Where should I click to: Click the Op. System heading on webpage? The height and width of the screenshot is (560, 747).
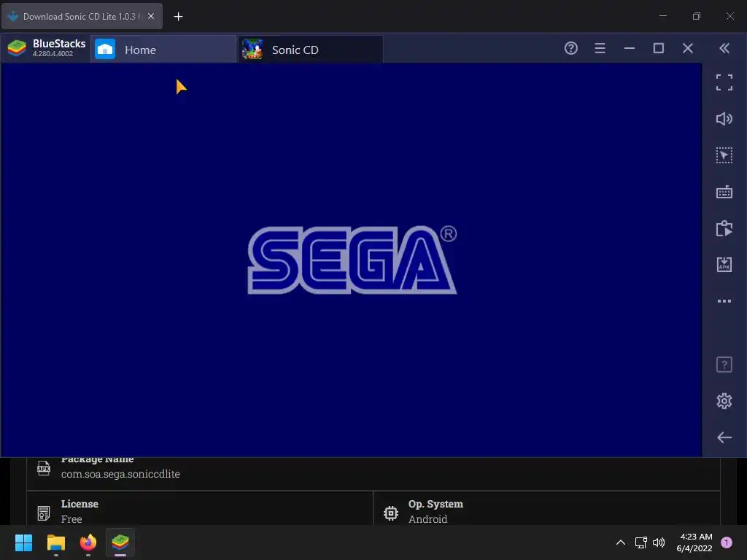tap(436, 504)
